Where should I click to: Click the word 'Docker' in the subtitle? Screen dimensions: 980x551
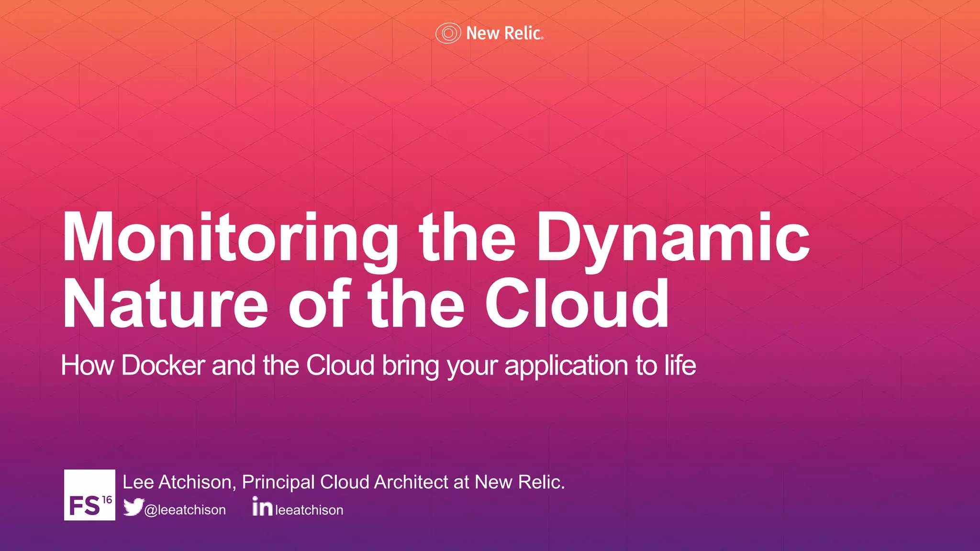point(163,365)
